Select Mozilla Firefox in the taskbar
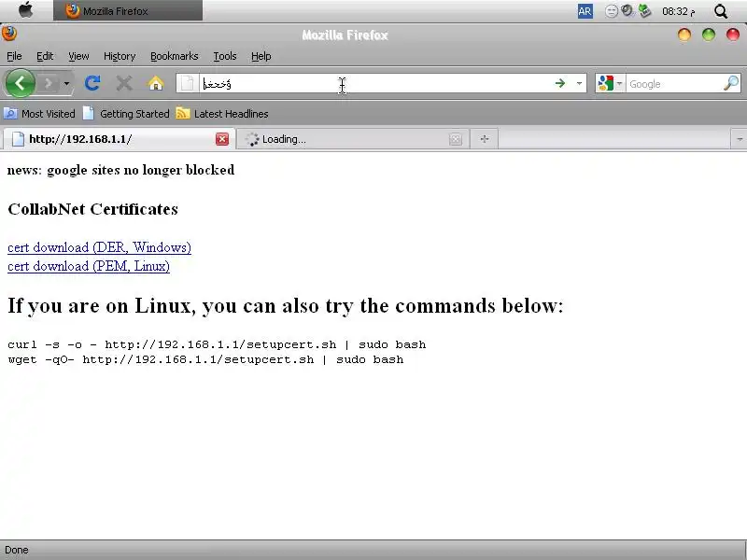747x560 pixels. click(x=128, y=10)
